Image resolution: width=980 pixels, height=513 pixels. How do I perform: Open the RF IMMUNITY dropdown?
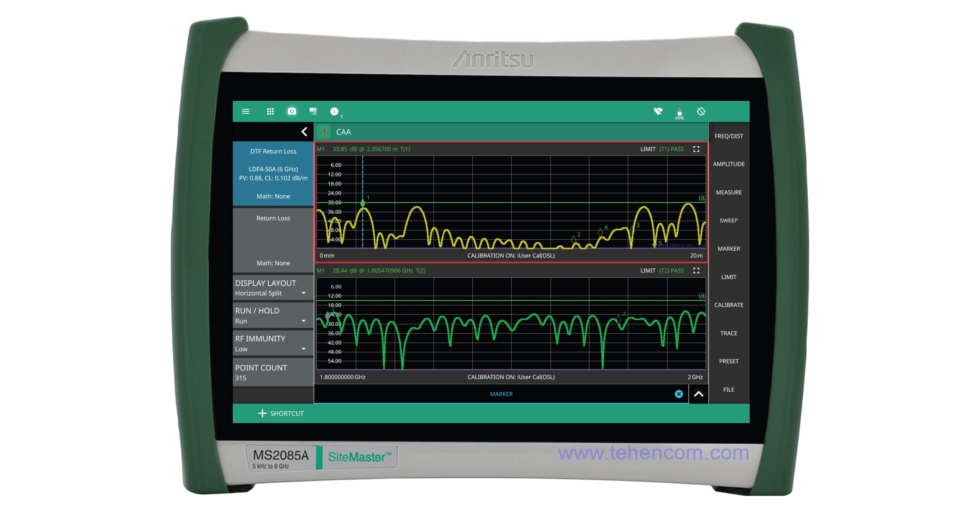273,343
